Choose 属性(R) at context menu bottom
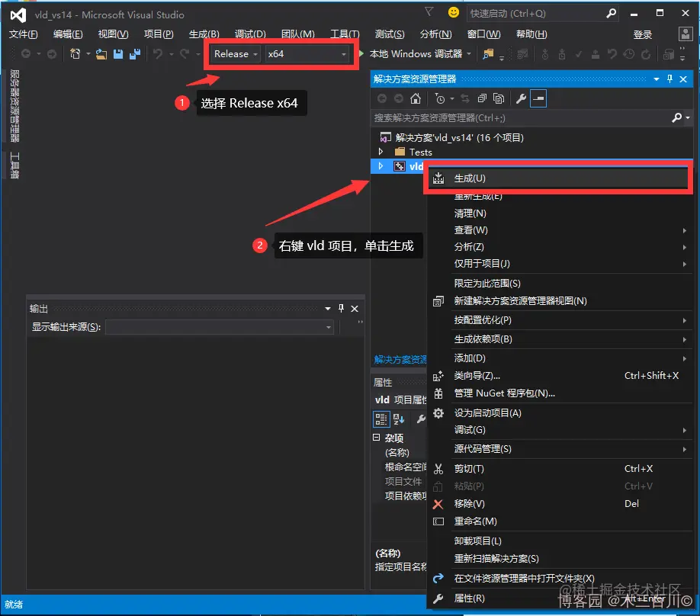The height and width of the screenshot is (616, 700). click(x=558, y=598)
